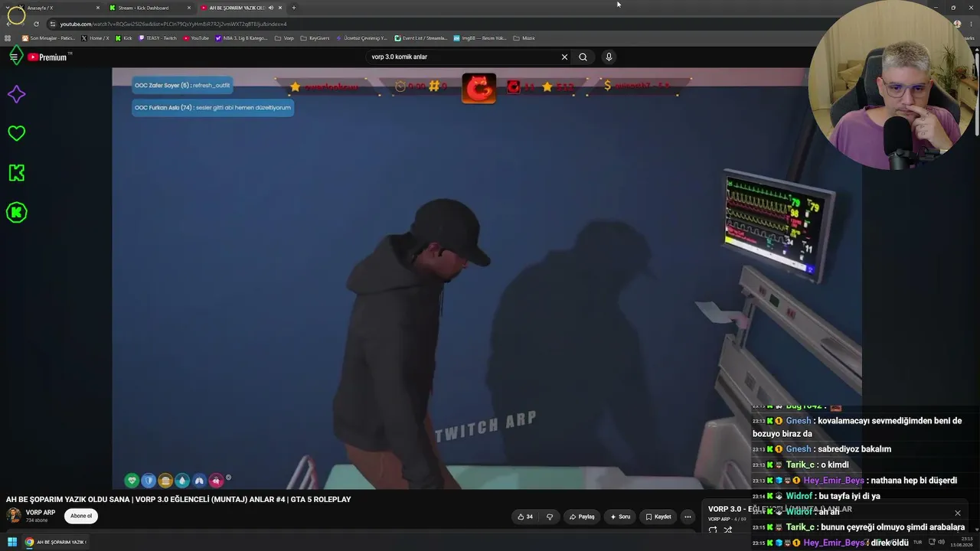
Task: Click the circled K sidebar icon
Action: tap(16, 213)
